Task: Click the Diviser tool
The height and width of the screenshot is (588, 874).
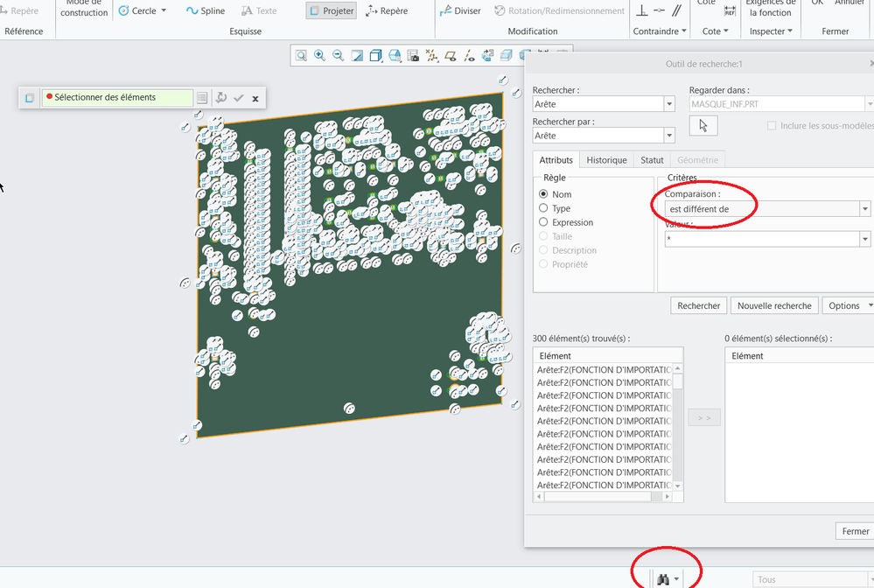Action: pyautogui.click(x=460, y=11)
